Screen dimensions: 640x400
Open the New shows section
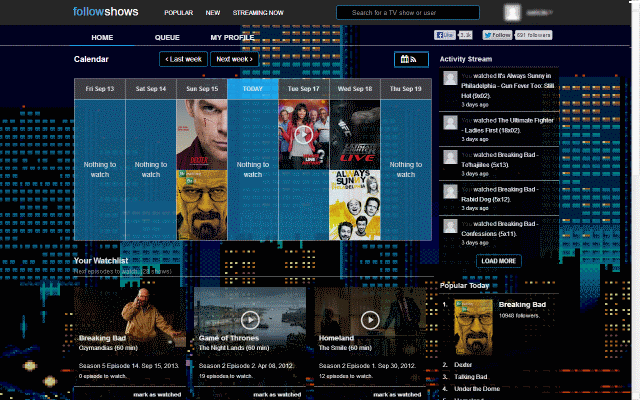[x=213, y=13]
